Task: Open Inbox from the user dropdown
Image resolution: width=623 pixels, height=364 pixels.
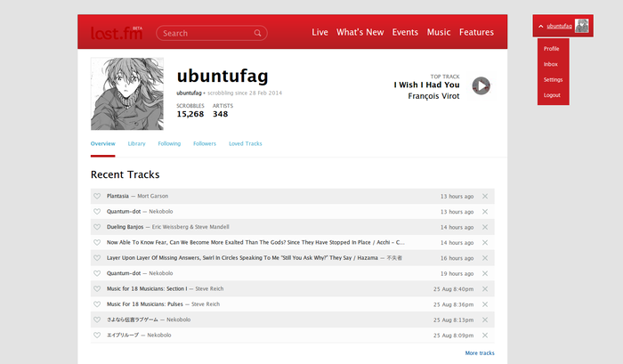Action: tap(551, 64)
